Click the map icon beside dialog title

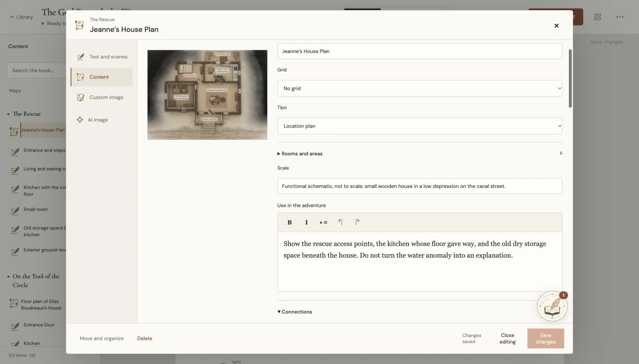pyautogui.click(x=79, y=25)
